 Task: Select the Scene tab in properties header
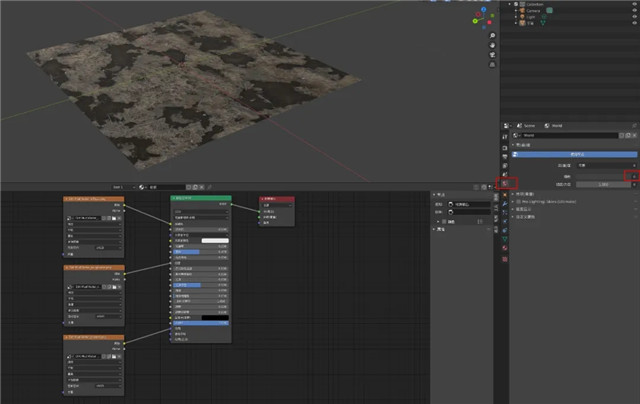524,126
